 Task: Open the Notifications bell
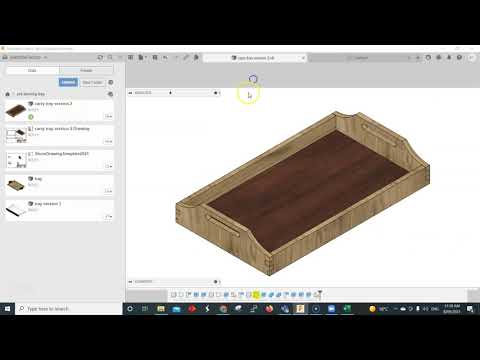tap(449, 58)
